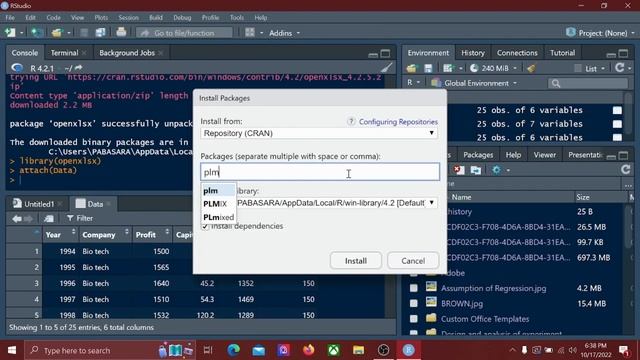
Task: Open the List view dropdown in Environment
Action: 590,69
